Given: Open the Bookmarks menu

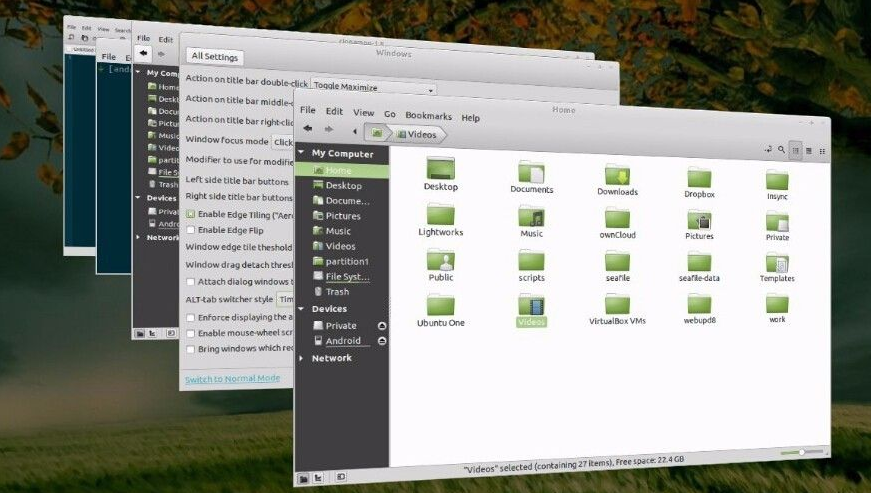Looking at the screenshot, I should 428,117.
